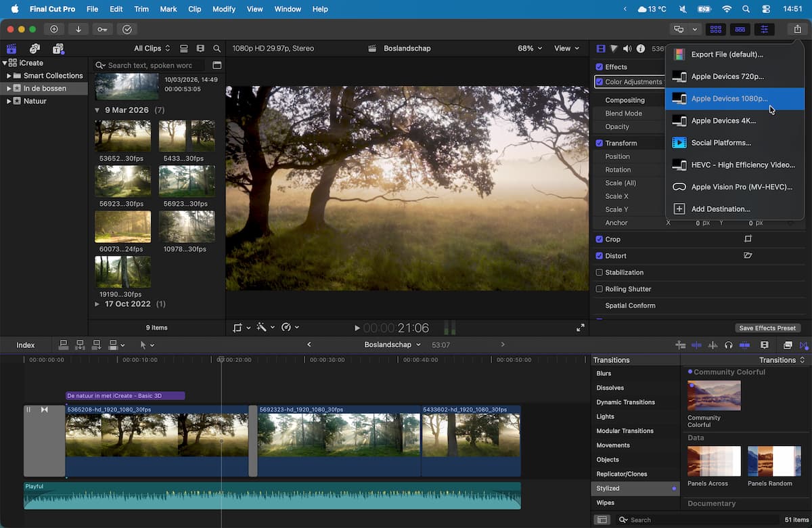Select the purple title clip in timeline
The image size is (812, 528).
(x=125, y=395)
